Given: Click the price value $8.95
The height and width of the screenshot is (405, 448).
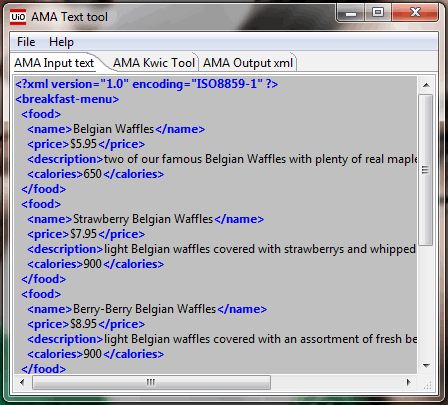Looking at the screenshot, I should (83, 324).
